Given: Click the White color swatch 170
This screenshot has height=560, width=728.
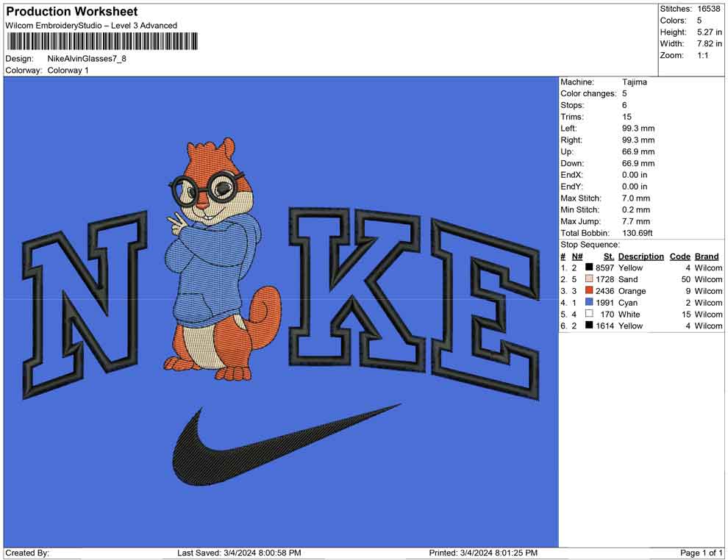Looking at the screenshot, I should (x=589, y=314).
